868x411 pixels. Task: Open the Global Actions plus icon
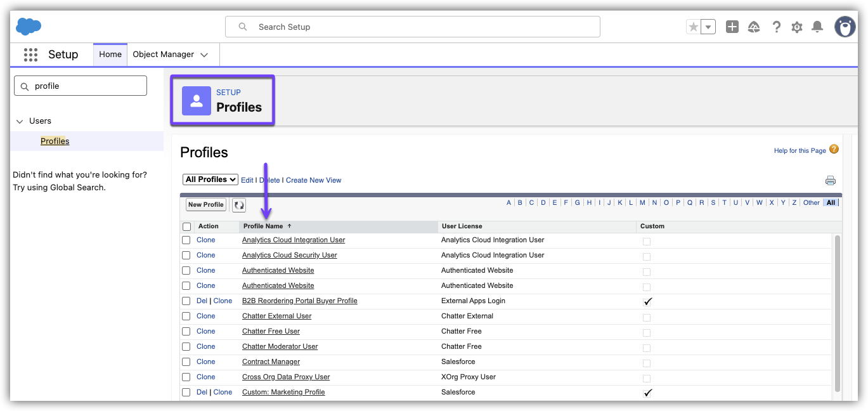(x=732, y=27)
